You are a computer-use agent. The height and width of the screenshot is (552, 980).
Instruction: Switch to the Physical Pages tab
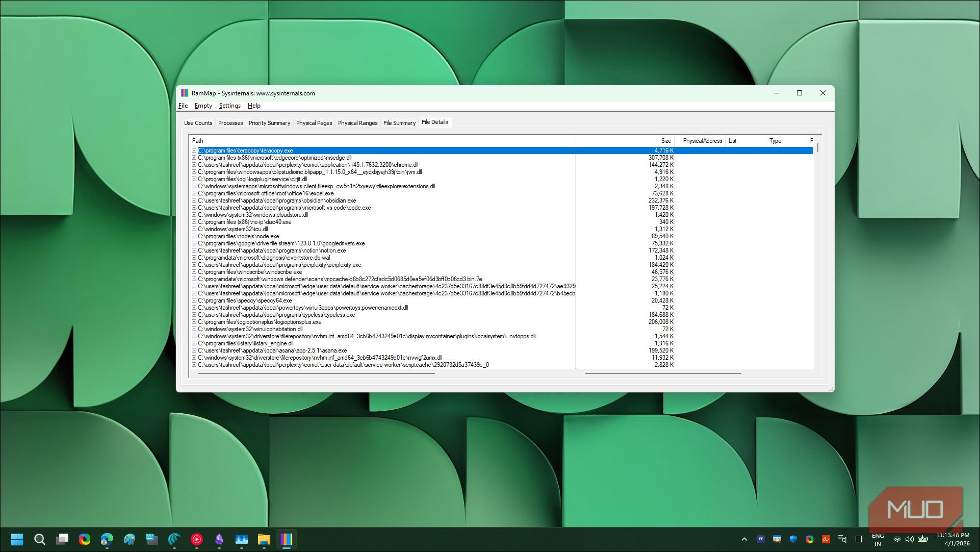click(x=314, y=123)
